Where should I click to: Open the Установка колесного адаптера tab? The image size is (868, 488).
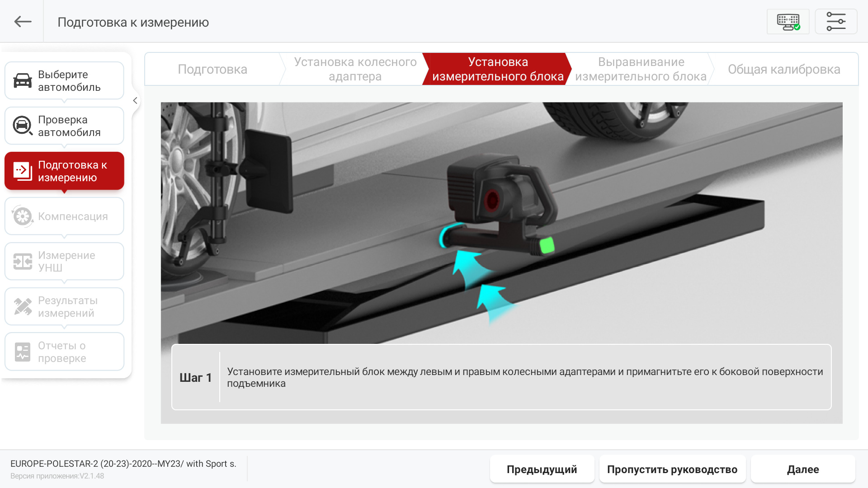[x=355, y=69]
